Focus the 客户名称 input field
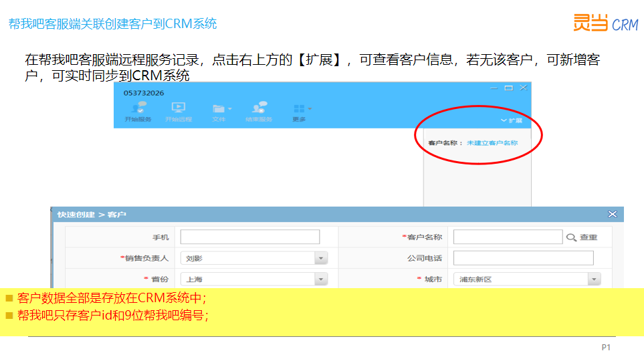Screen dimensions: 644x361 pyautogui.click(x=508, y=237)
